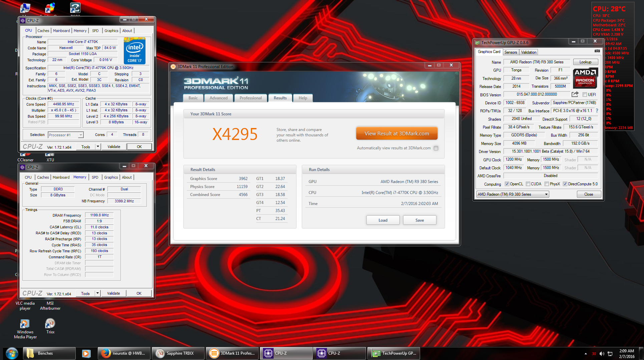644x360 pixels.
Task: Click the DRAM Frequency 1199.8 MHz value
Action: 99,215
